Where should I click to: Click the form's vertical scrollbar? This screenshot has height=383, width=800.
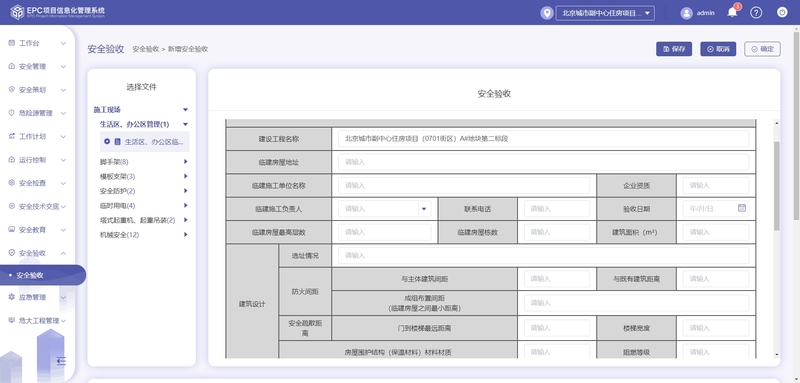[777, 186]
